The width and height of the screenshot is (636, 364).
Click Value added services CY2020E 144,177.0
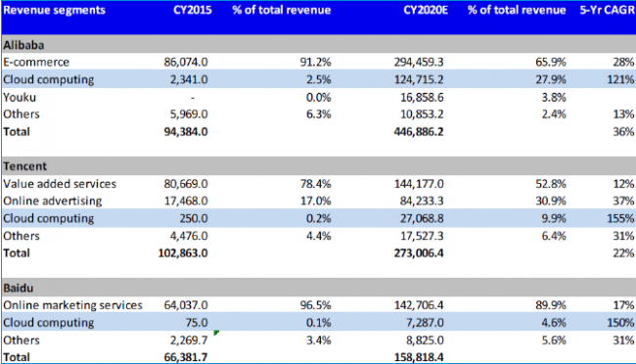click(419, 184)
